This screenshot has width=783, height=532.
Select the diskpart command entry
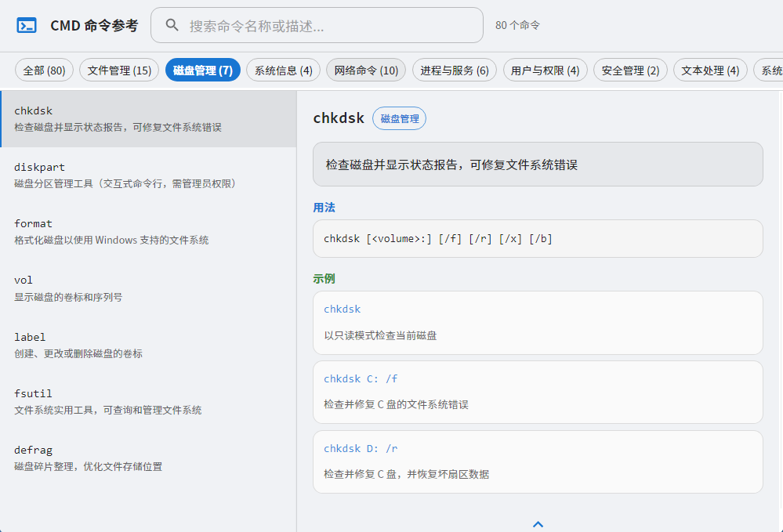[x=149, y=176]
